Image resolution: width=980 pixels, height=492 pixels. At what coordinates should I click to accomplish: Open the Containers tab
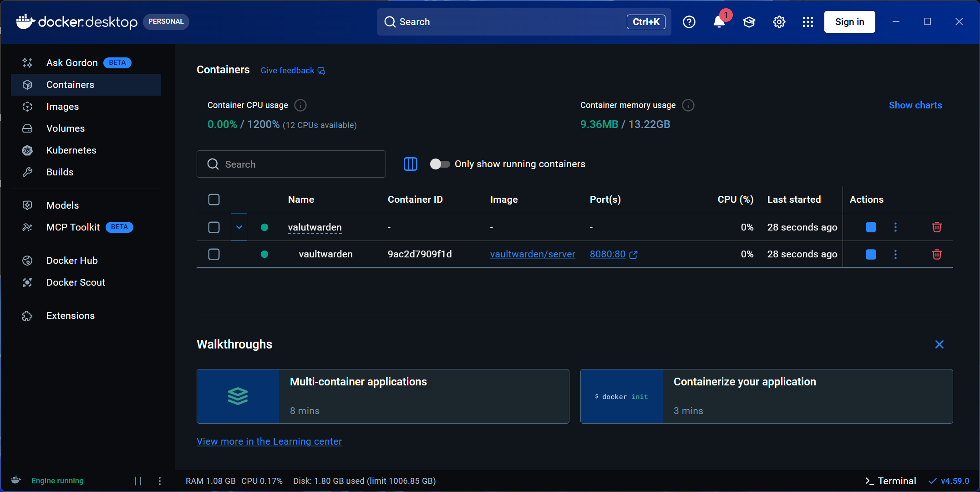click(x=70, y=84)
